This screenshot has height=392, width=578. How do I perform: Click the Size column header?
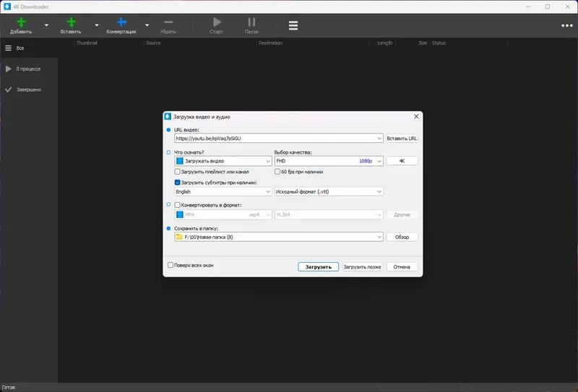click(423, 43)
